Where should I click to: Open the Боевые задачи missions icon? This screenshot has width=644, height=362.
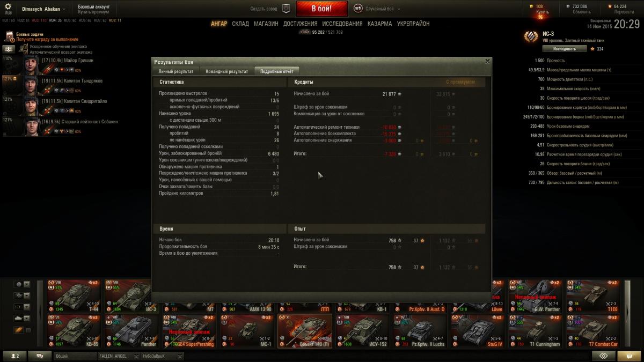coord(9,36)
